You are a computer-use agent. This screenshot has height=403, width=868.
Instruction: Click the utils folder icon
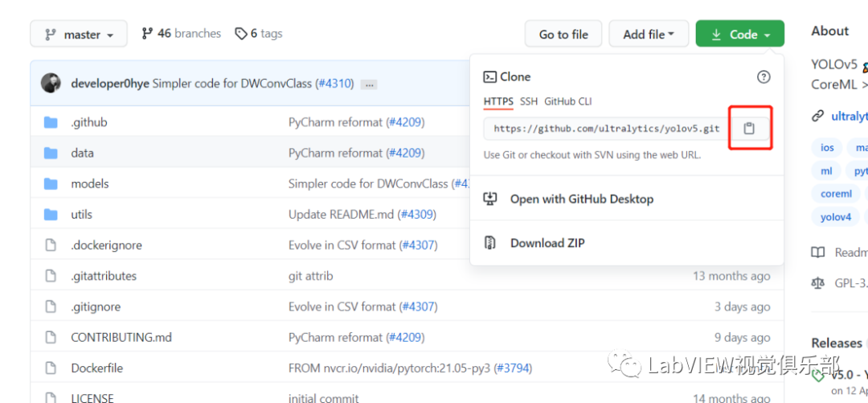(51, 214)
